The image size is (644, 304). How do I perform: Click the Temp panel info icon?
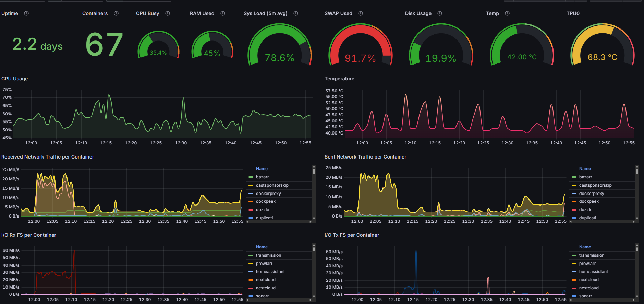507,13
